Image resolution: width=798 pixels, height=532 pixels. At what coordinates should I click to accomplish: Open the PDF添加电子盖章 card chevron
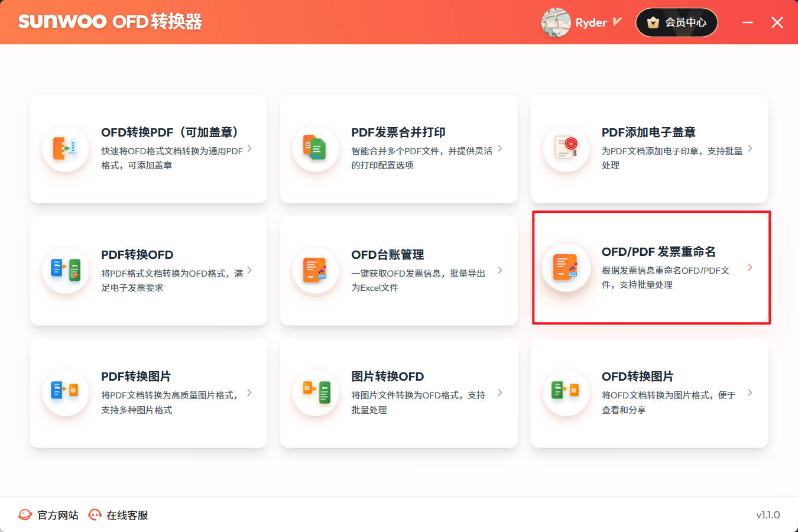click(x=750, y=148)
